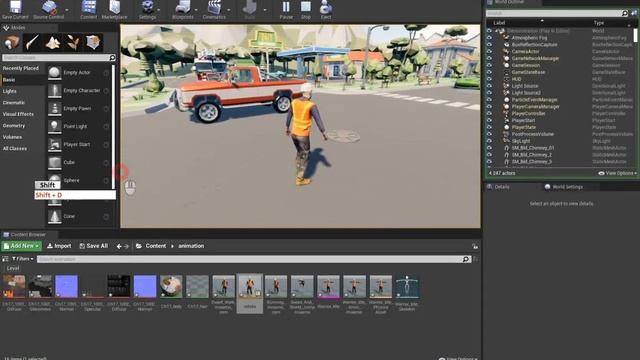Image resolution: width=640 pixels, height=360 pixels.
Task: Click the Cone icon in Basic list
Action: pos(54,216)
